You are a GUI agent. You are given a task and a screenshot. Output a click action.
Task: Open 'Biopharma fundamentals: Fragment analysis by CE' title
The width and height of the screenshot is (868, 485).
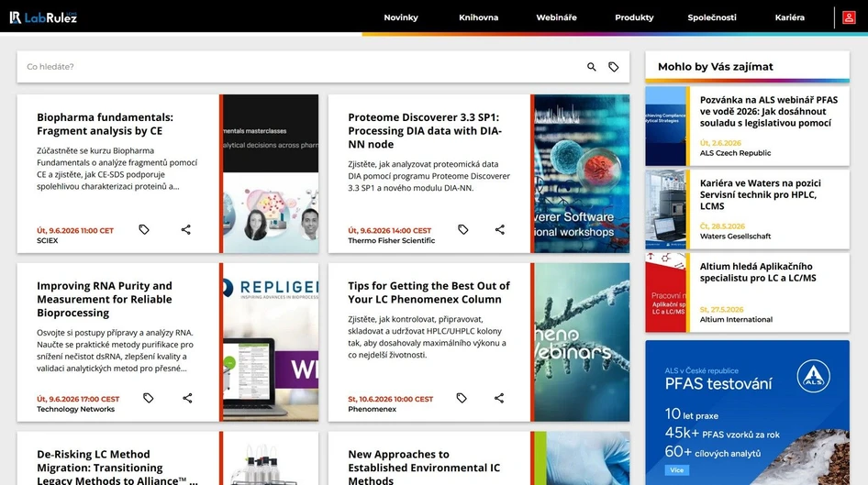(106, 124)
